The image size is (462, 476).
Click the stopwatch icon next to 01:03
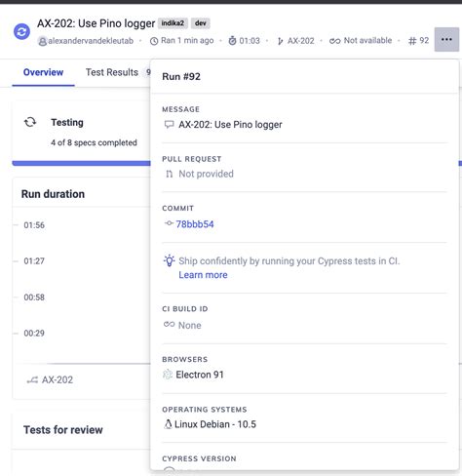[x=232, y=41]
